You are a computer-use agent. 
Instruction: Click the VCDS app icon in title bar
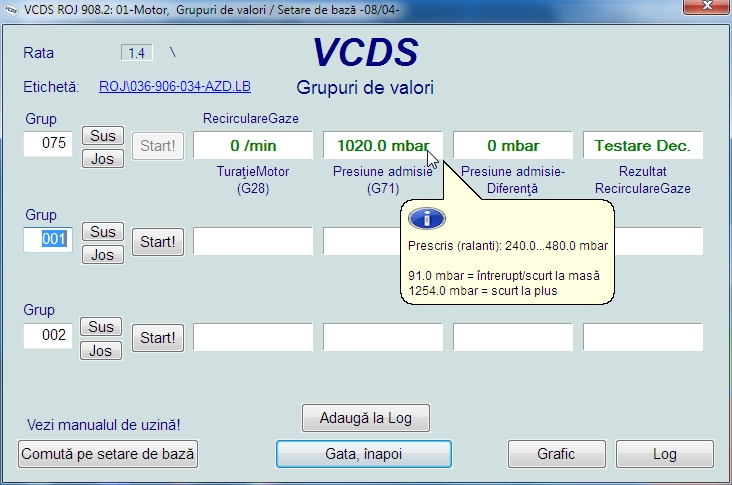(10, 9)
